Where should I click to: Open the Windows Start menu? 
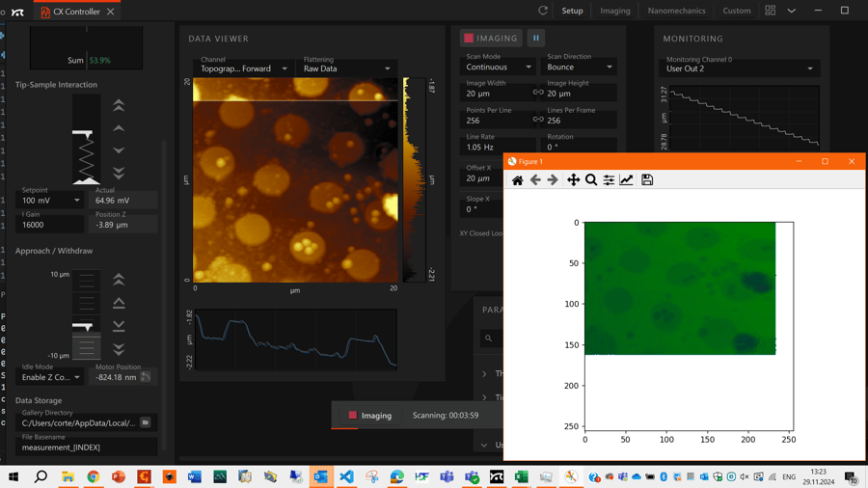(14, 476)
